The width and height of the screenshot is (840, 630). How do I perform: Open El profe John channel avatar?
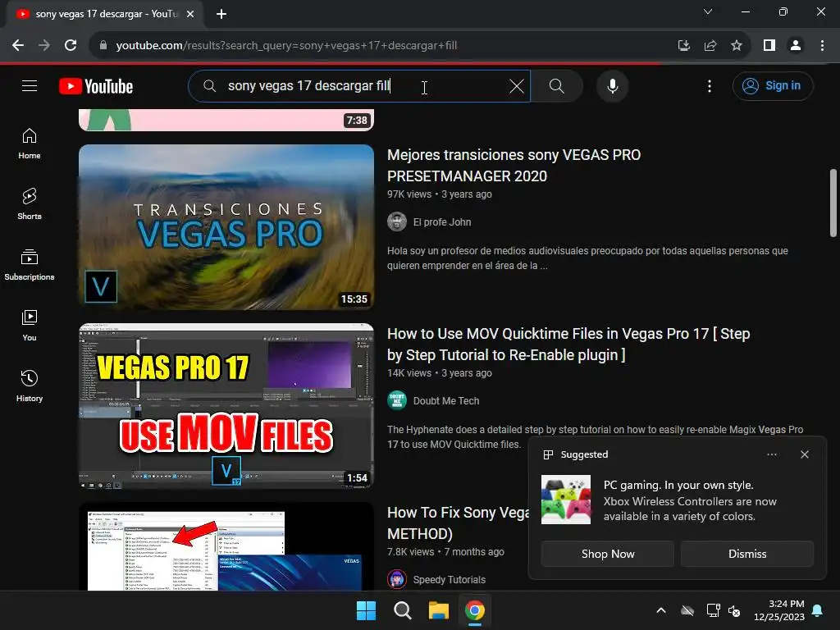[397, 221]
